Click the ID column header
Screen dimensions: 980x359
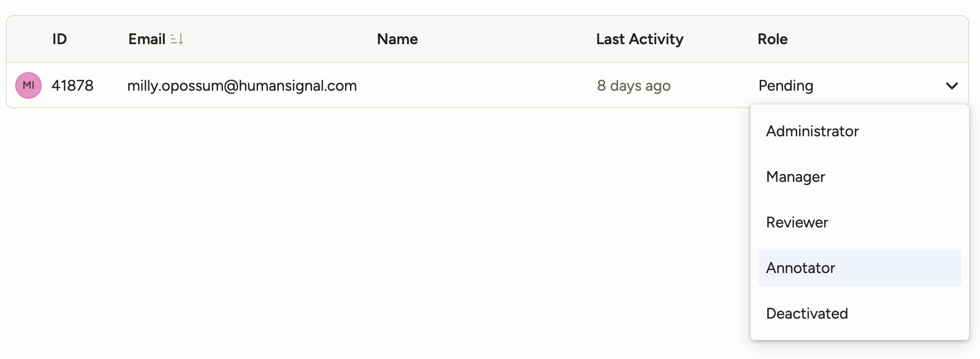click(x=59, y=39)
